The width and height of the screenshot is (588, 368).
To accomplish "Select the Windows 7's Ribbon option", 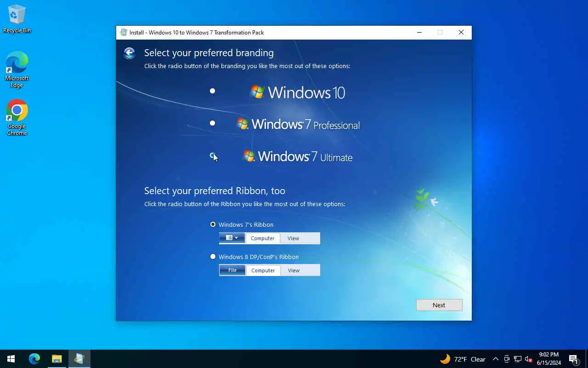I will (x=242, y=224).
